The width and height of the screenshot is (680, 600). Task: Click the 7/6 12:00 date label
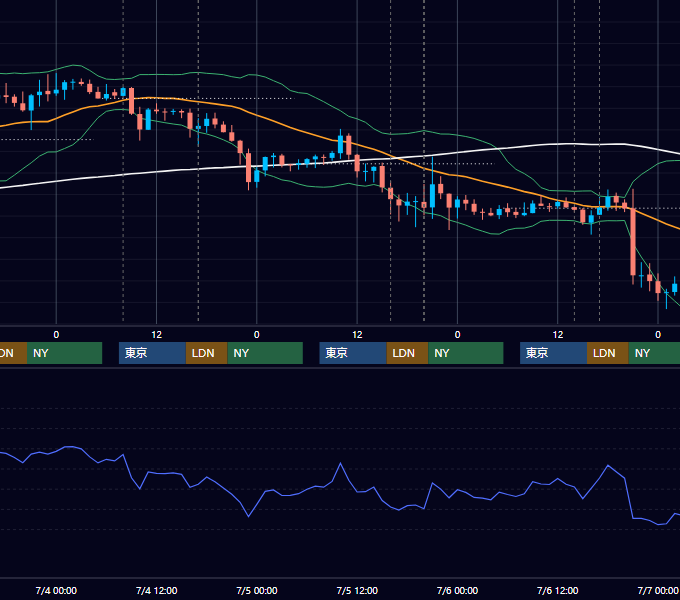pos(558,590)
